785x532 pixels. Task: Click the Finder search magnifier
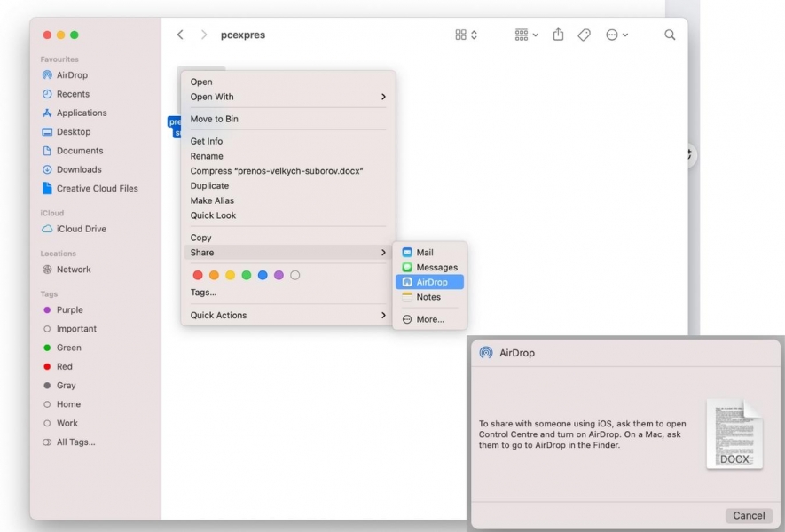pyautogui.click(x=670, y=35)
